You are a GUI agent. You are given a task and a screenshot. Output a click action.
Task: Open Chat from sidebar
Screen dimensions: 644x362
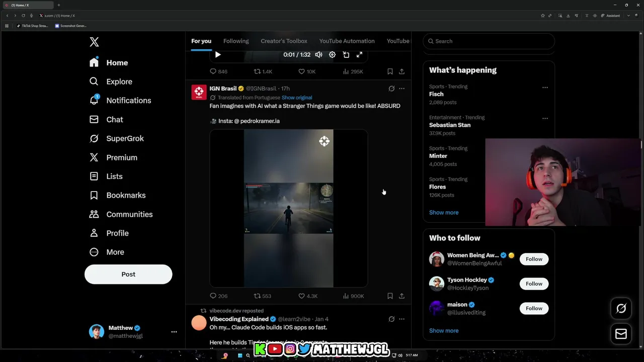106,120
